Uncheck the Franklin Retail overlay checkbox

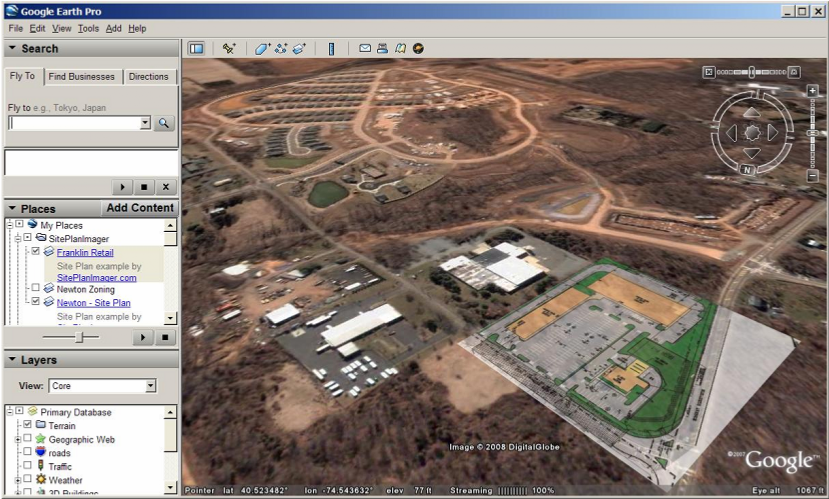coord(35,251)
